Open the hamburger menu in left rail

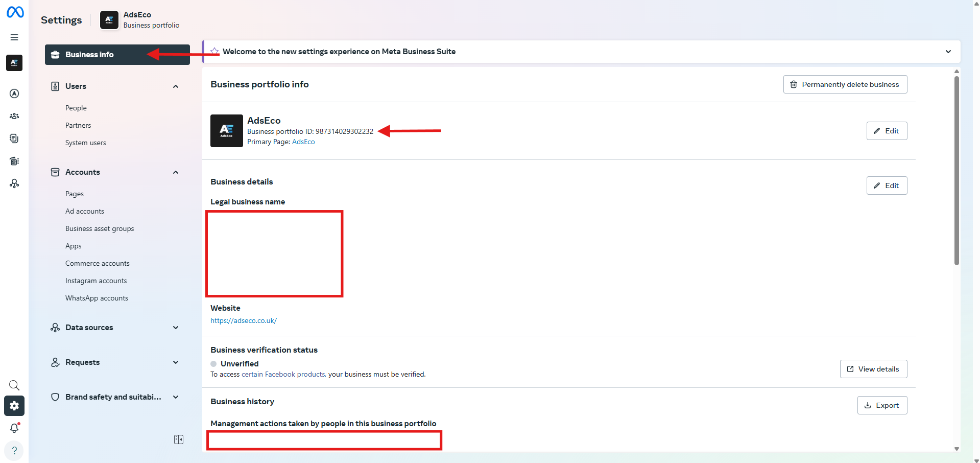(x=14, y=37)
